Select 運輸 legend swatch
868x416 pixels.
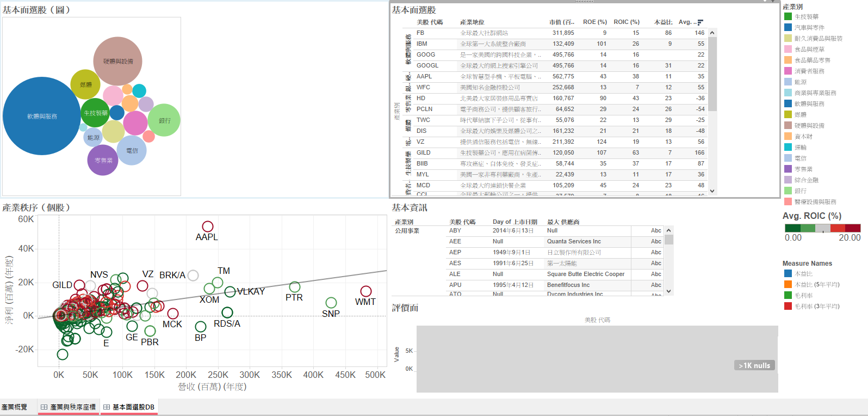788,147
